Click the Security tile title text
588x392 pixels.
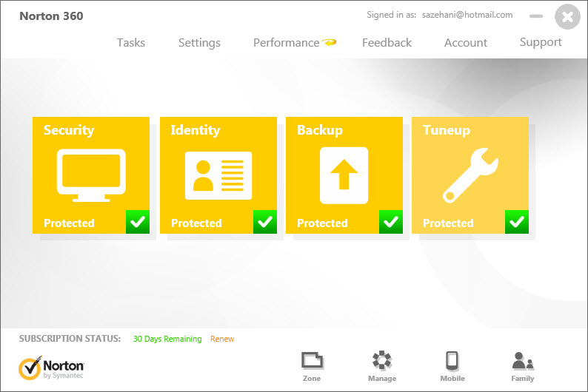tap(69, 130)
